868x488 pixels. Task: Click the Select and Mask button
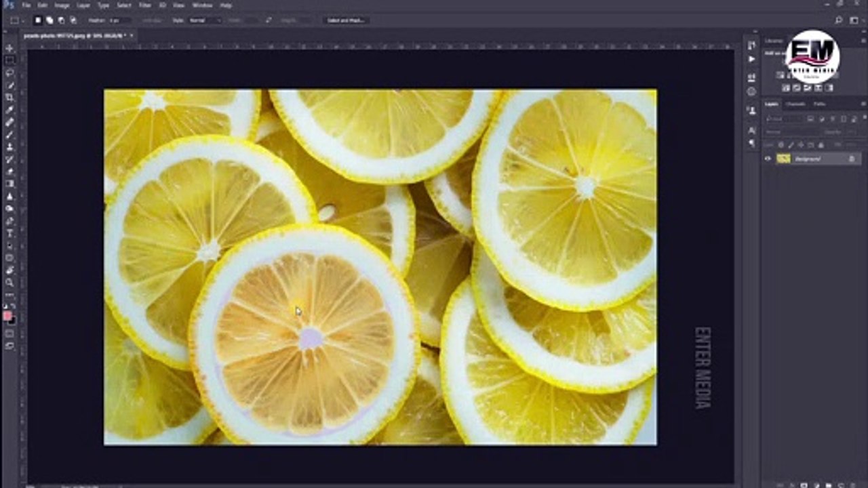coord(347,20)
